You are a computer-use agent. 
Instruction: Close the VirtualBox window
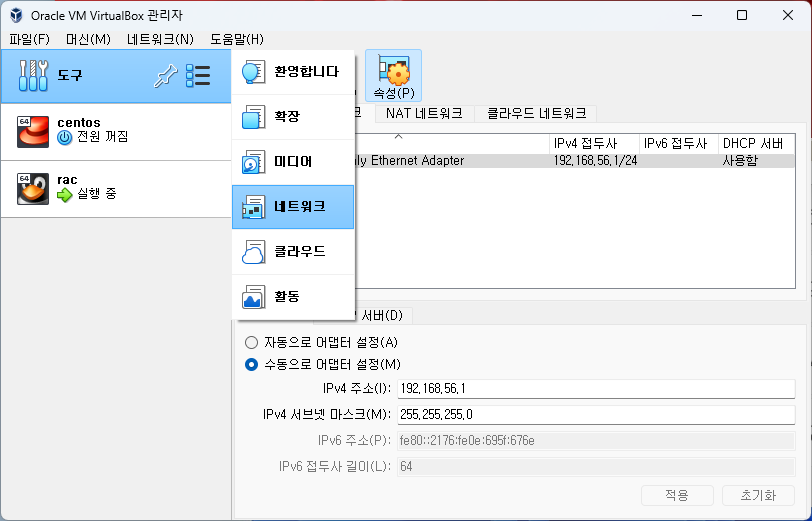pyautogui.click(x=788, y=16)
